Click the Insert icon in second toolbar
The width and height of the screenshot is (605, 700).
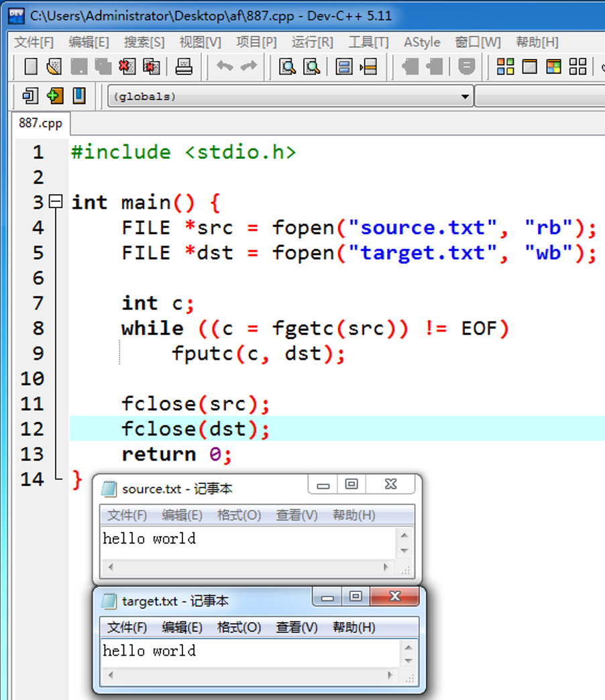click(30, 95)
